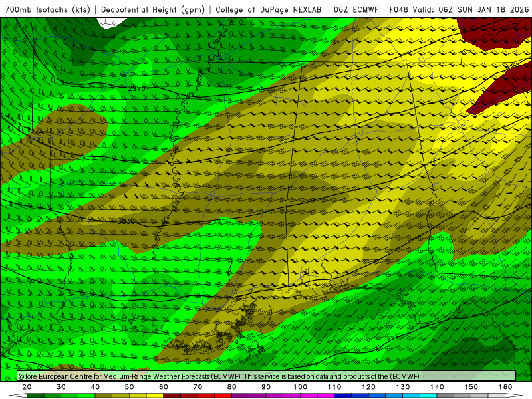Click the "College of DuPage NEXLAB" title text
The image size is (532, 399).
click(x=269, y=10)
